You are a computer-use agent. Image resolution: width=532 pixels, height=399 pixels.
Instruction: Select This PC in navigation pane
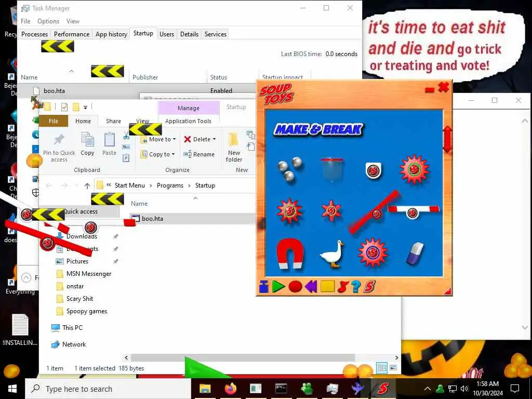[72, 328]
